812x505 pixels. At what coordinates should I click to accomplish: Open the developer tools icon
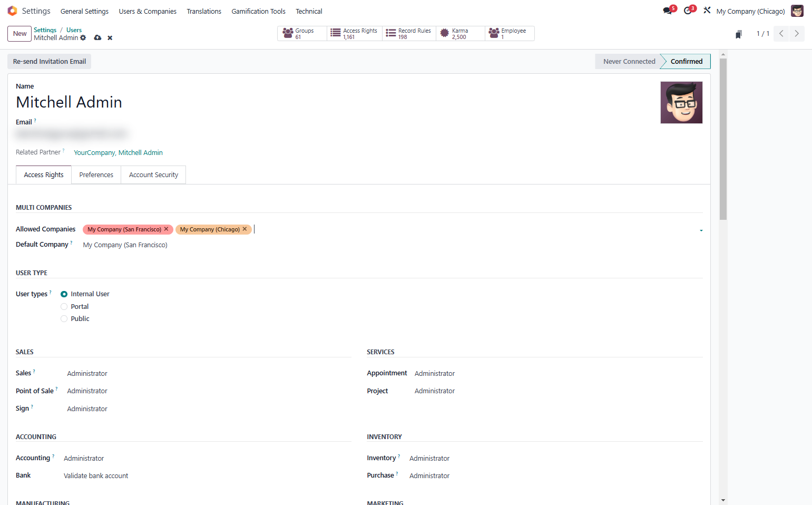(x=707, y=11)
